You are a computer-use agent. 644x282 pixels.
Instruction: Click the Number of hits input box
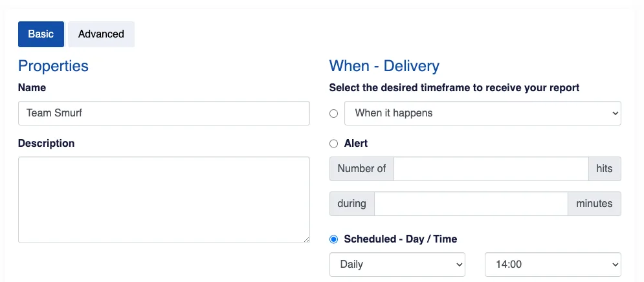pyautogui.click(x=491, y=169)
